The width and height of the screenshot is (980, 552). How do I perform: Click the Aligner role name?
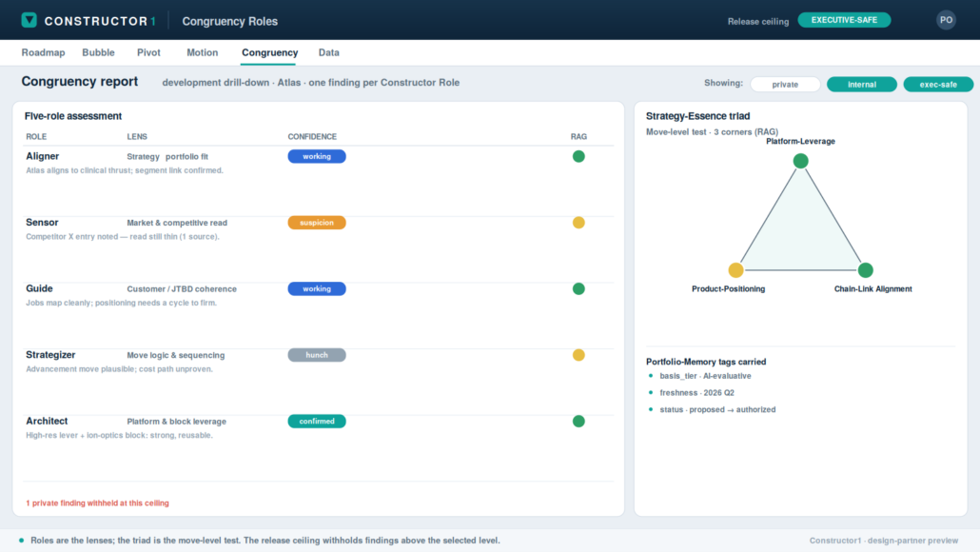click(43, 156)
